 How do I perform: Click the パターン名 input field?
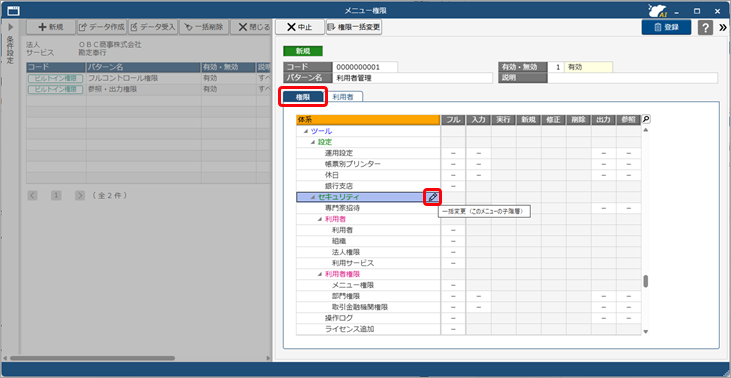pos(413,78)
